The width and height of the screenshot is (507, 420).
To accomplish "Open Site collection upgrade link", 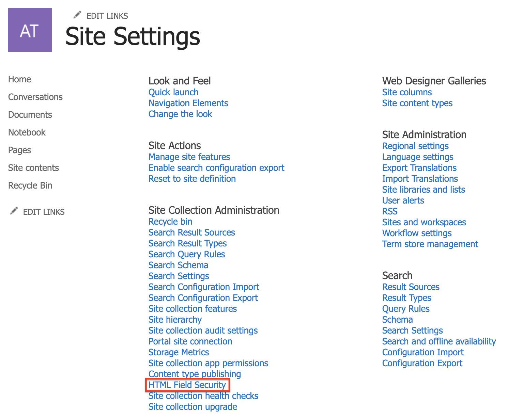I will click(193, 407).
